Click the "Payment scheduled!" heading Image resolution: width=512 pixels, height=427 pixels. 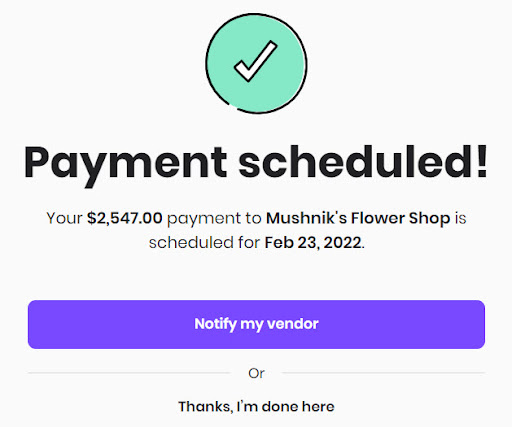click(256, 164)
